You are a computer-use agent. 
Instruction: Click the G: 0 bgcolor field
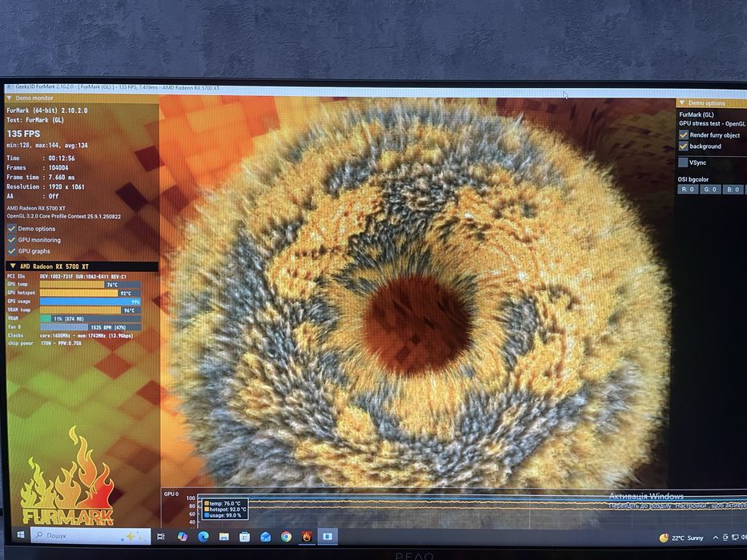710,190
